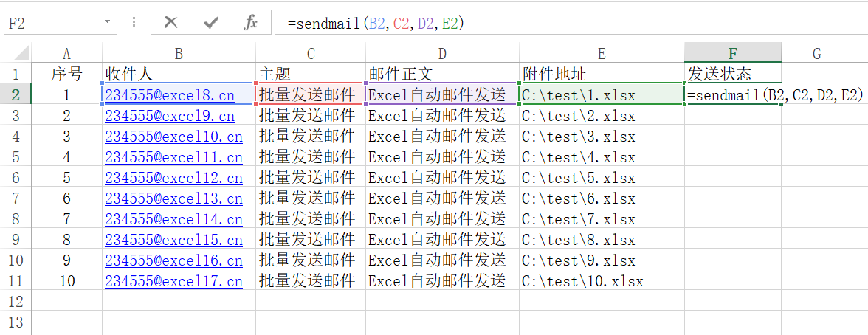Cancel the formula entry with X icon

(x=171, y=23)
